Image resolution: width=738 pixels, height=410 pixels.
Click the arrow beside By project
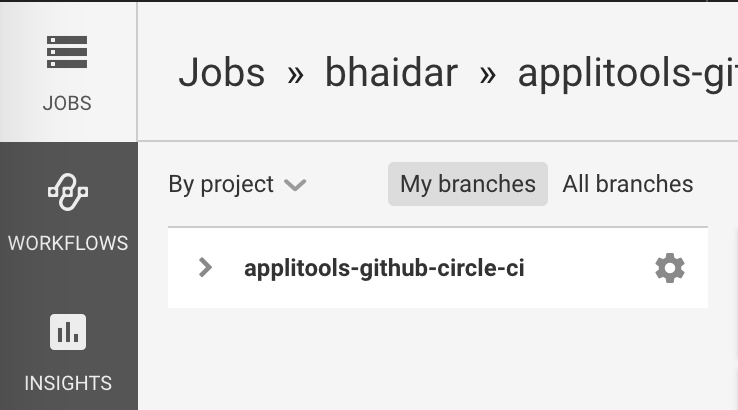[x=294, y=185]
